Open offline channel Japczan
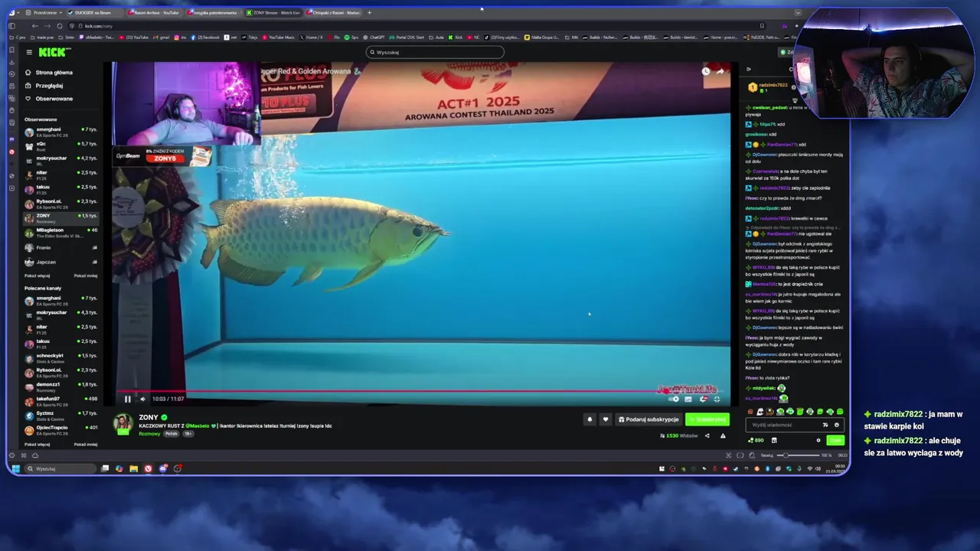Image resolution: width=980 pixels, height=551 pixels. pos(60,262)
